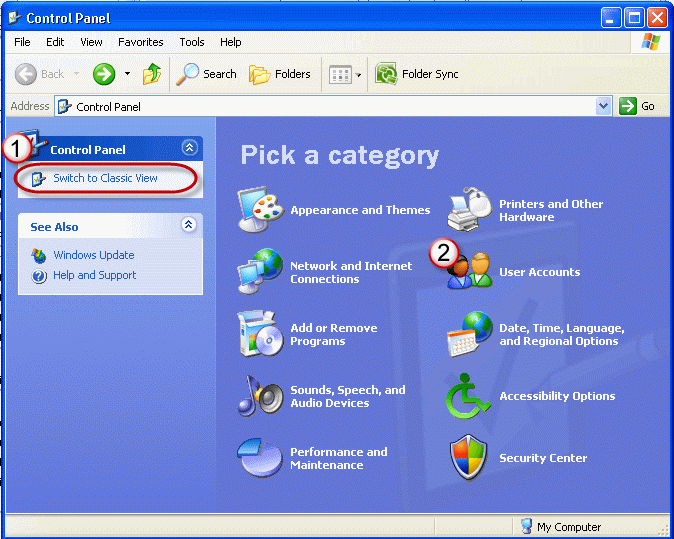Open the Favorites menu
The image size is (674, 539).
coord(141,42)
